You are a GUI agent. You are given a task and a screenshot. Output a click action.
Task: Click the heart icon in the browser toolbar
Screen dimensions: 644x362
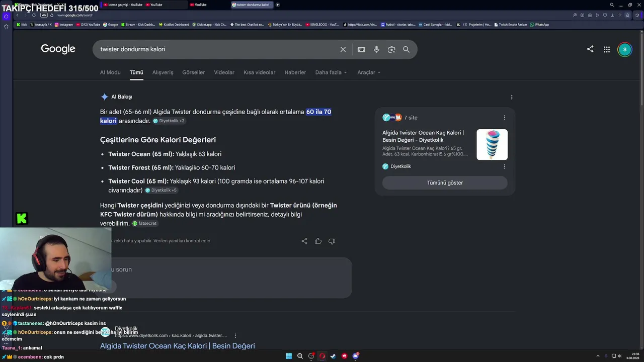(x=605, y=15)
